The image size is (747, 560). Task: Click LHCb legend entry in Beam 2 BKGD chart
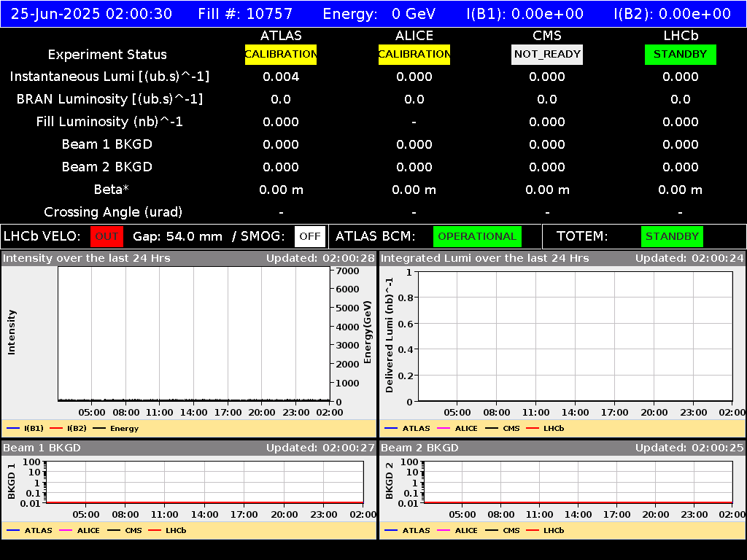point(545,531)
